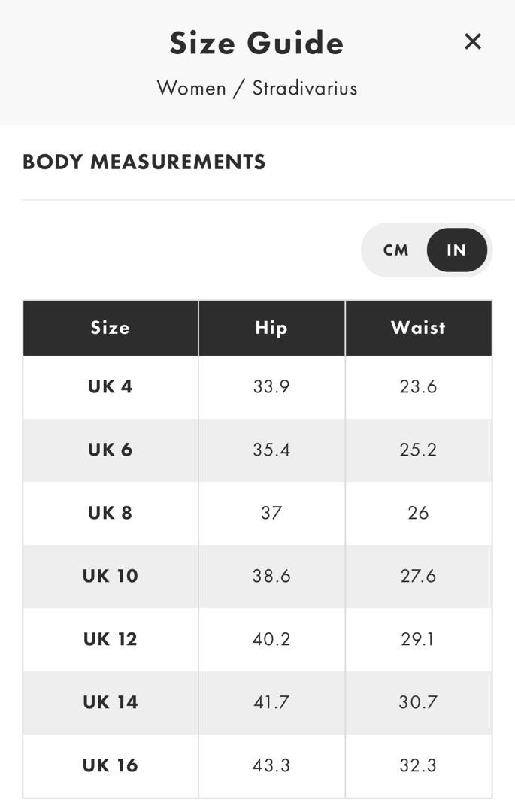Click waist value 29.1 for UK 12
This screenshot has height=812, width=515.
(x=418, y=639)
